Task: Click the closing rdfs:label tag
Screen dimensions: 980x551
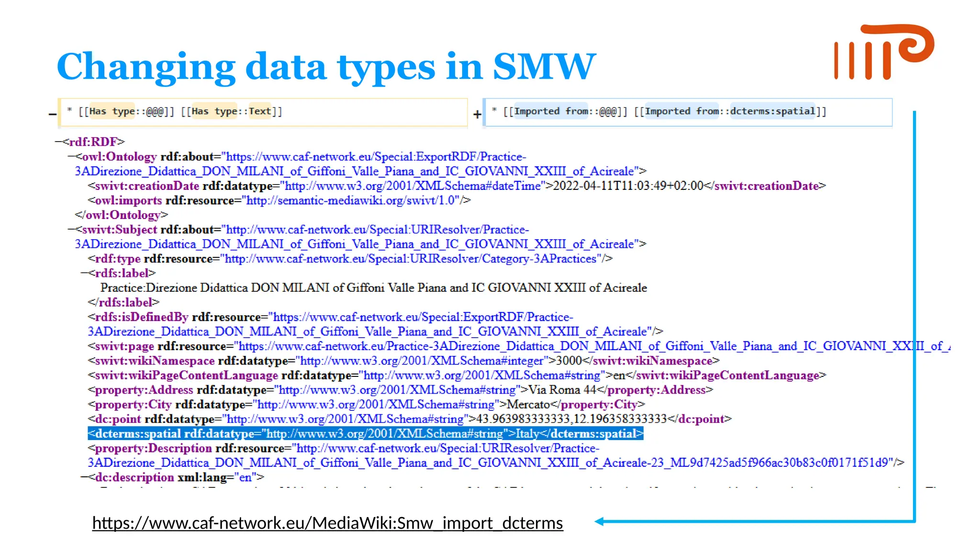Action: pyautogui.click(x=123, y=302)
